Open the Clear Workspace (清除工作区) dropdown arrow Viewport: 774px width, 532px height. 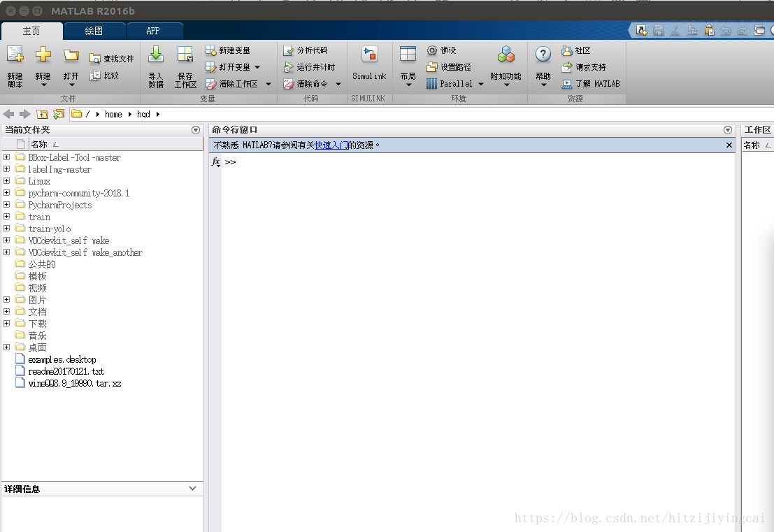click(268, 84)
